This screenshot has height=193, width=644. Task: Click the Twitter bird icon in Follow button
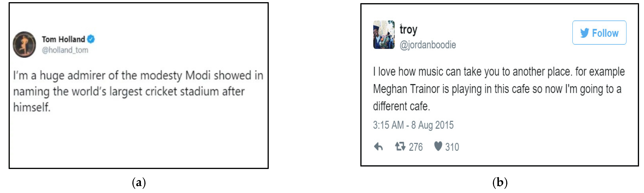pos(585,33)
